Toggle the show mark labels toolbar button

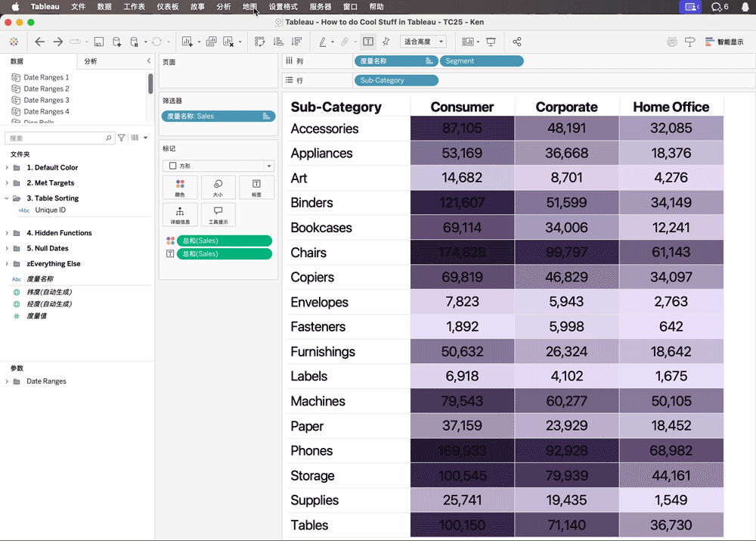click(368, 42)
